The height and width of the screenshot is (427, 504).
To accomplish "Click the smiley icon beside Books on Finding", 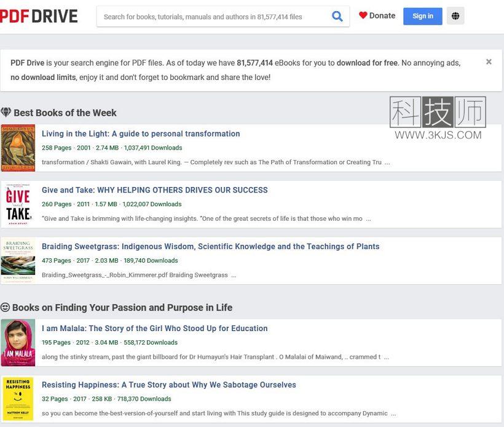I will pos(5,307).
